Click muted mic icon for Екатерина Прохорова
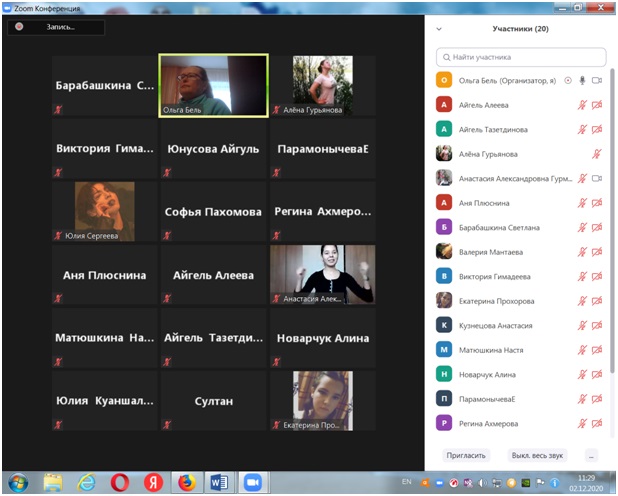 tap(582, 301)
